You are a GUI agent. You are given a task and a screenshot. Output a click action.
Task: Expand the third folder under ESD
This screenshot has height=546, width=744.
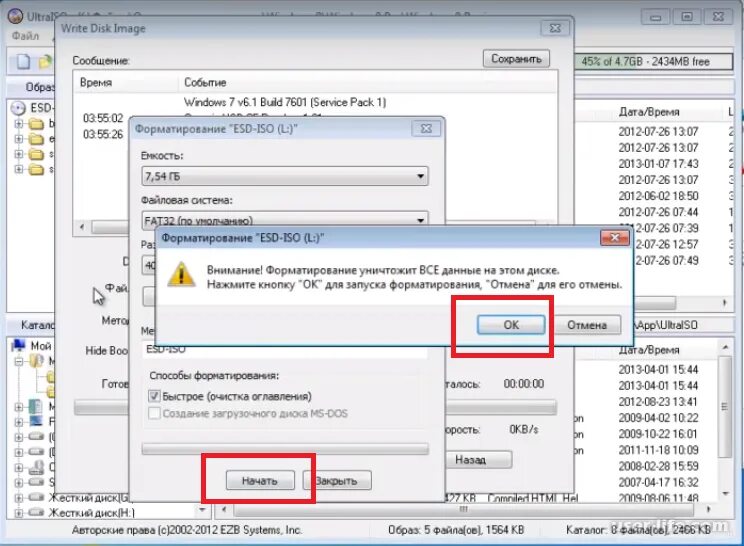(x=18, y=154)
